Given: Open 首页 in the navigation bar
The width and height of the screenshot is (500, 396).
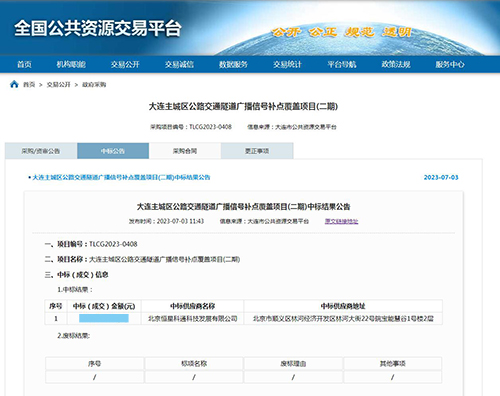Looking at the screenshot, I should 24,64.
